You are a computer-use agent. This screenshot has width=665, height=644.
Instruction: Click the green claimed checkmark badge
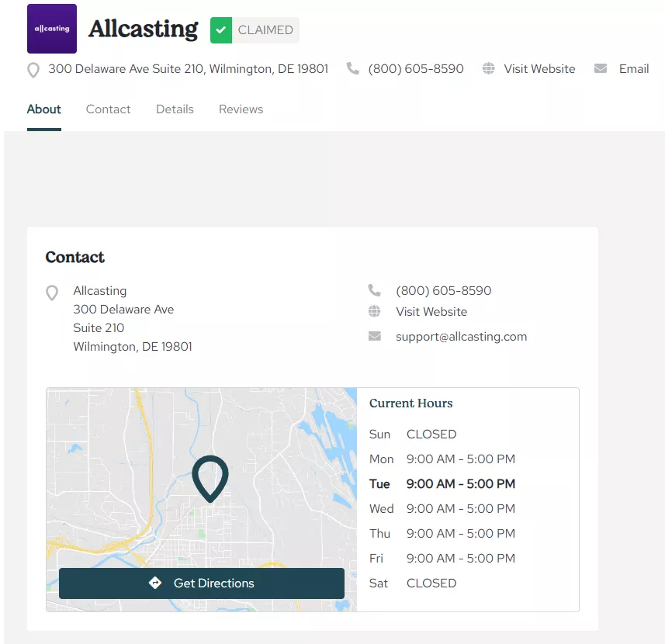pos(221,30)
